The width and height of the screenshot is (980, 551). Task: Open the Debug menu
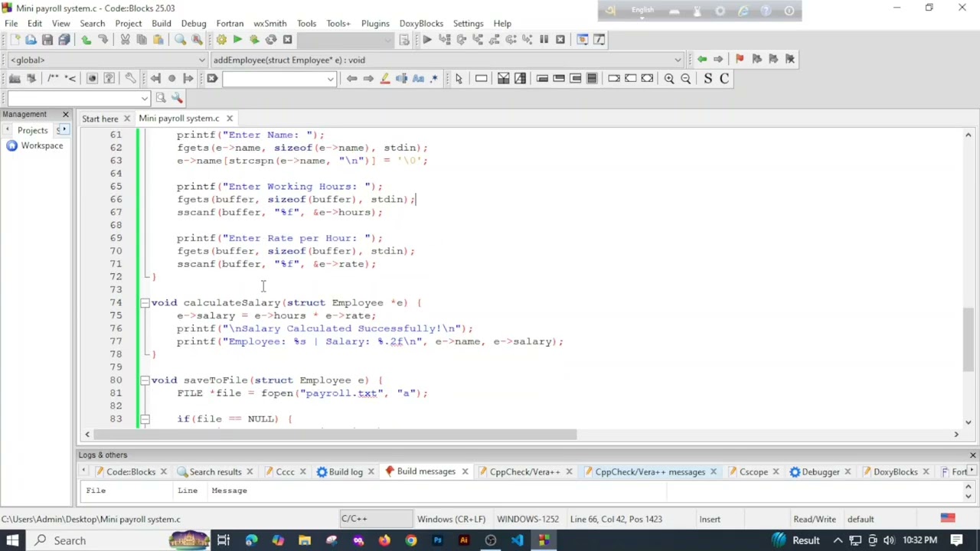194,24
